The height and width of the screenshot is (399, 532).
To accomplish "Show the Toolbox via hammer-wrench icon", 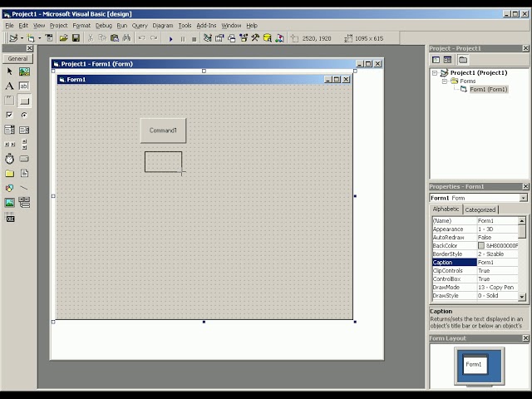I will pyautogui.click(x=255, y=38).
